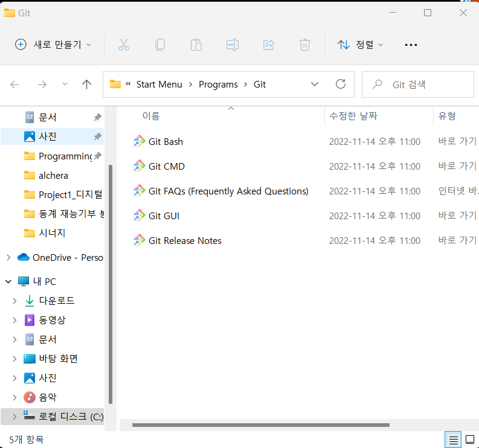Click the Git Release Notes shortcut icon

coord(140,240)
